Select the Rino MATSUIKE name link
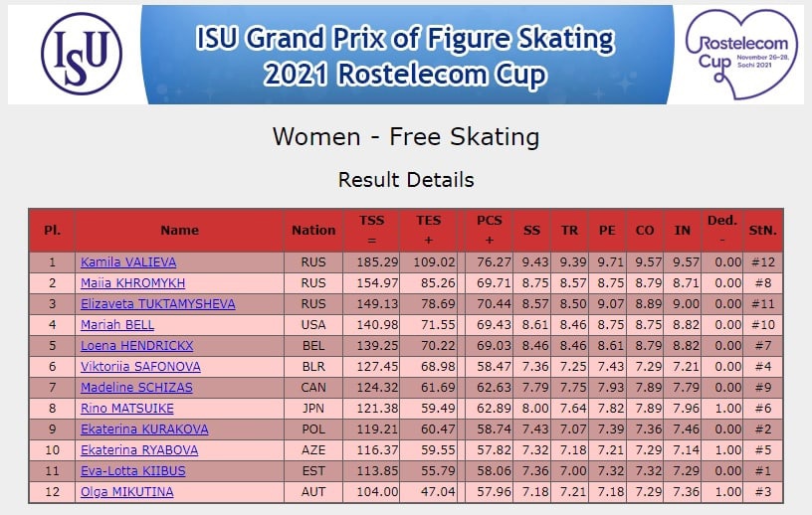The height and width of the screenshot is (515, 812). pos(127,409)
